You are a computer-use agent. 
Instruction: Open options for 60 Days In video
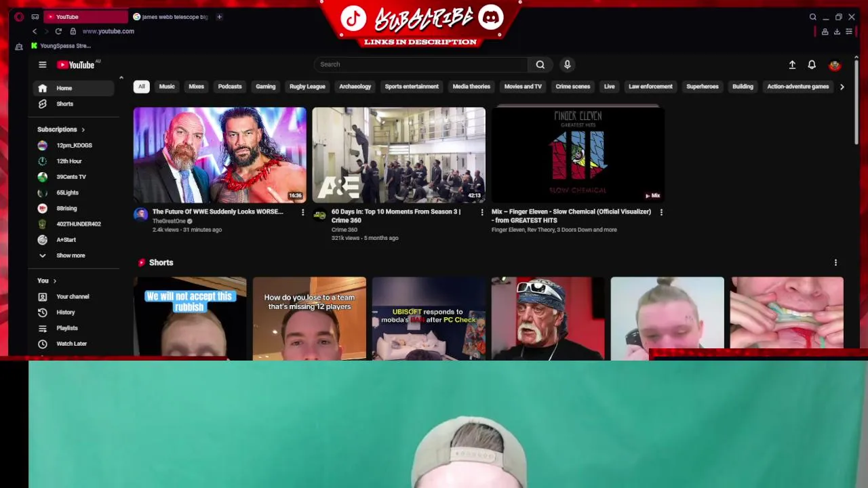(x=482, y=212)
